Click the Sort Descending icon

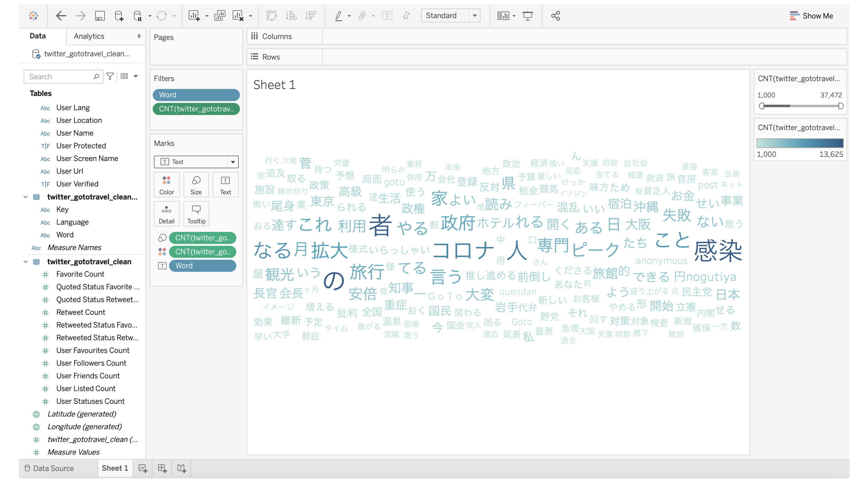coord(311,15)
